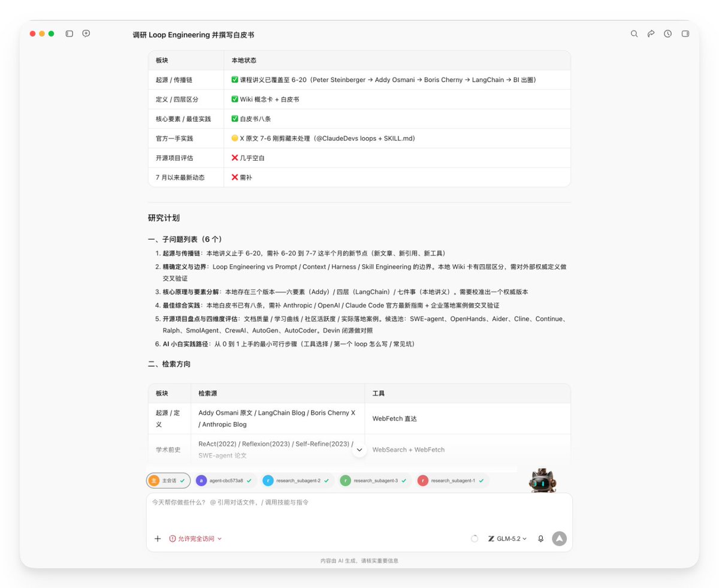719x588 pixels.
Task: Click the share arrow icon
Action: click(651, 34)
